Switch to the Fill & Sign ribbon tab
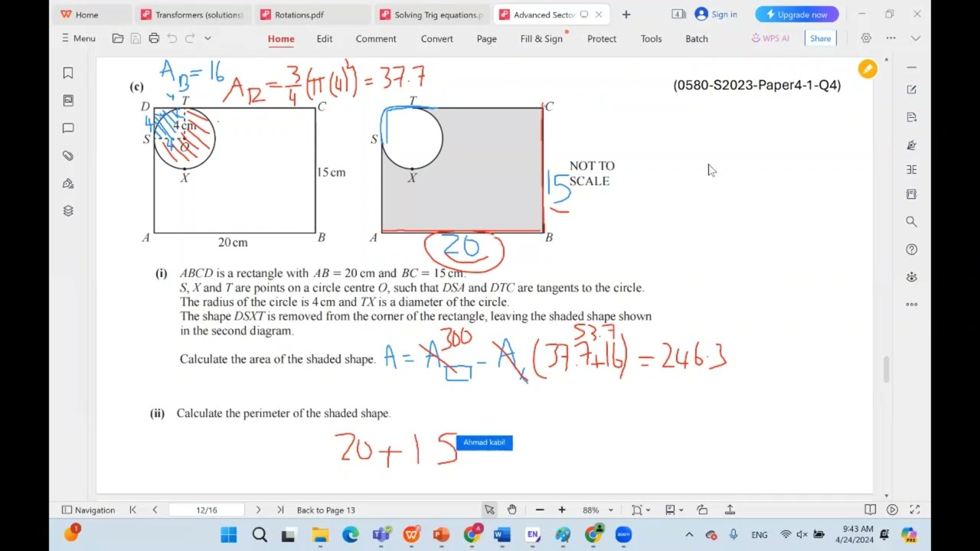Viewport: 980px width, 551px height. (x=541, y=38)
